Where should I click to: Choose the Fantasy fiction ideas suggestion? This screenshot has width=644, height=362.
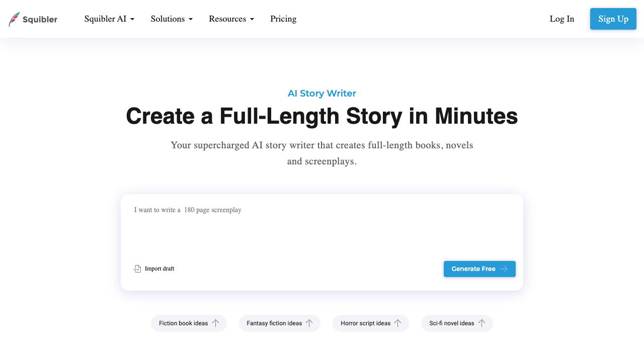click(274, 323)
